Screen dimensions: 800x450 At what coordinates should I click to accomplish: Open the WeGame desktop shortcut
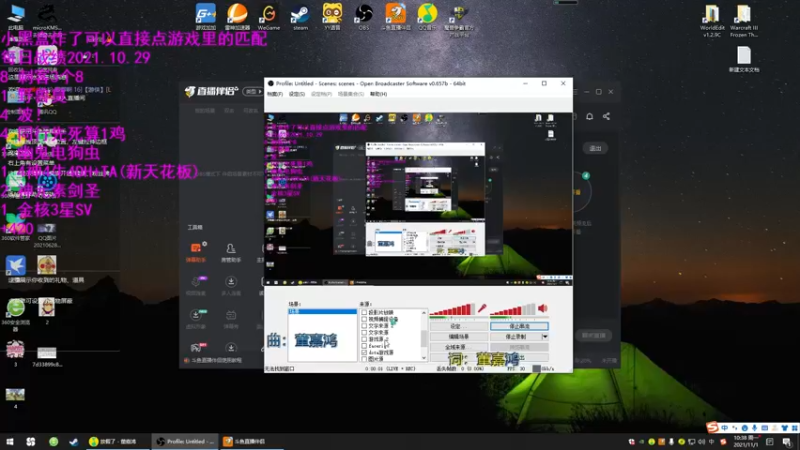click(x=269, y=17)
